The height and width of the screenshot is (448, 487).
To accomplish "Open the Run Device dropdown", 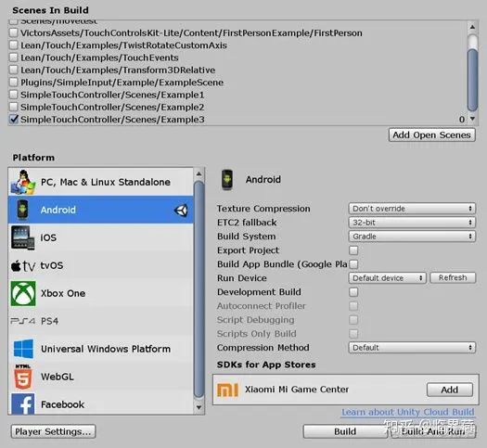I will click(x=387, y=278).
